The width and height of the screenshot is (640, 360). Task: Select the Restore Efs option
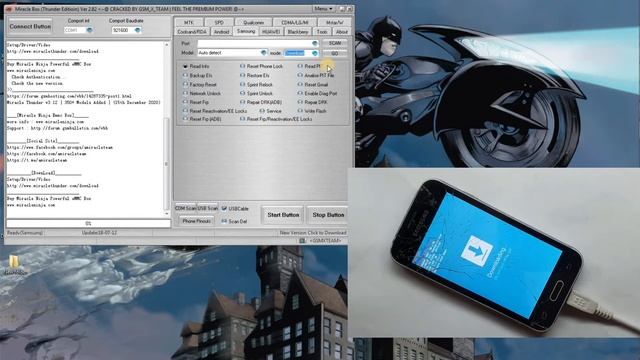pos(255,76)
